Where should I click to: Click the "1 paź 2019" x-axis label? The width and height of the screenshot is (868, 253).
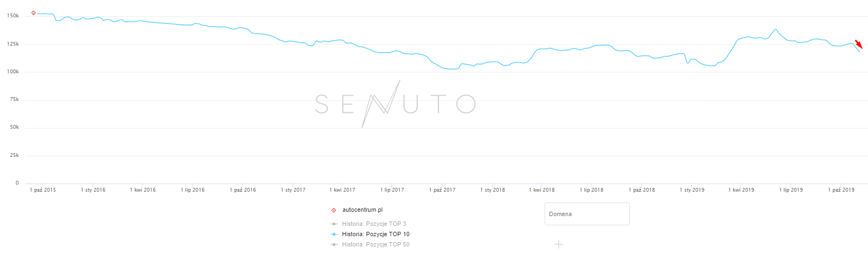[x=841, y=190]
